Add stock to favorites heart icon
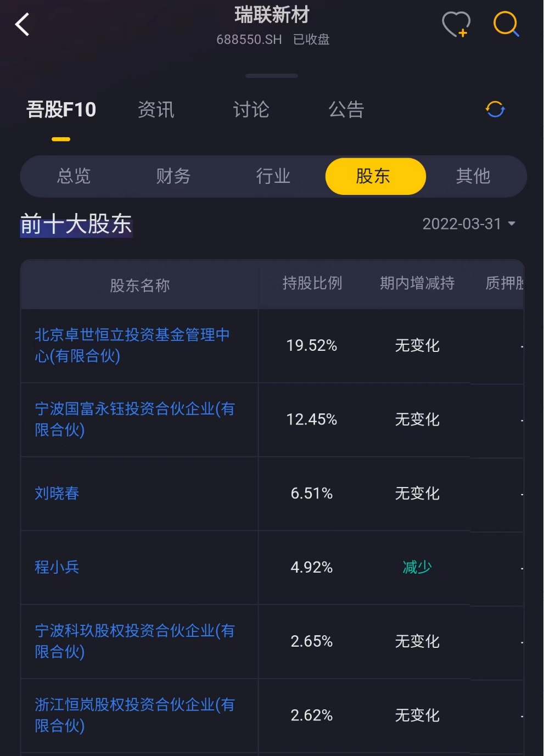This screenshot has width=544, height=756. click(x=456, y=25)
